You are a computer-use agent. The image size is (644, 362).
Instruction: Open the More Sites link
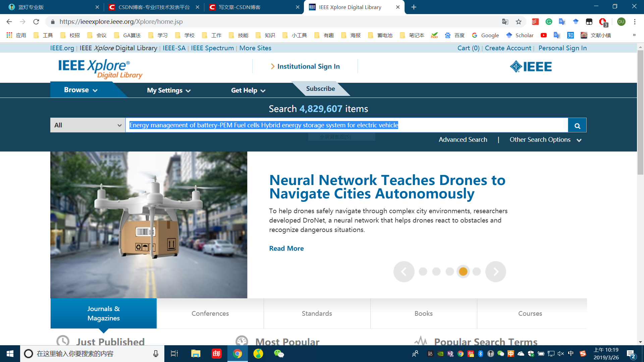(x=255, y=48)
